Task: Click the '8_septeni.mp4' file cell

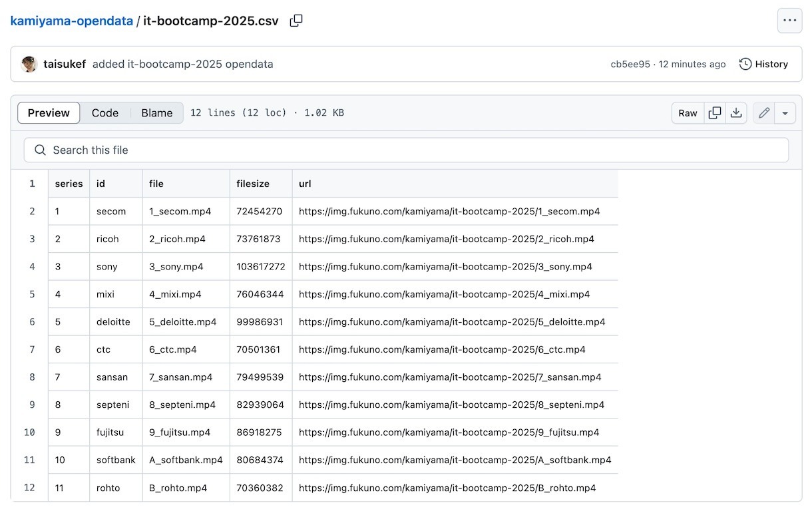Action: click(x=186, y=405)
